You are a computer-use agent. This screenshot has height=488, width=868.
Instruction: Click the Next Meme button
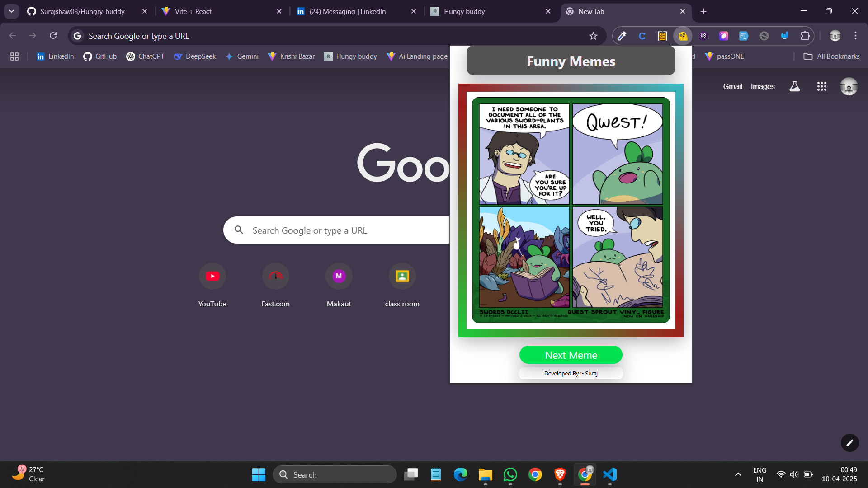click(571, 355)
